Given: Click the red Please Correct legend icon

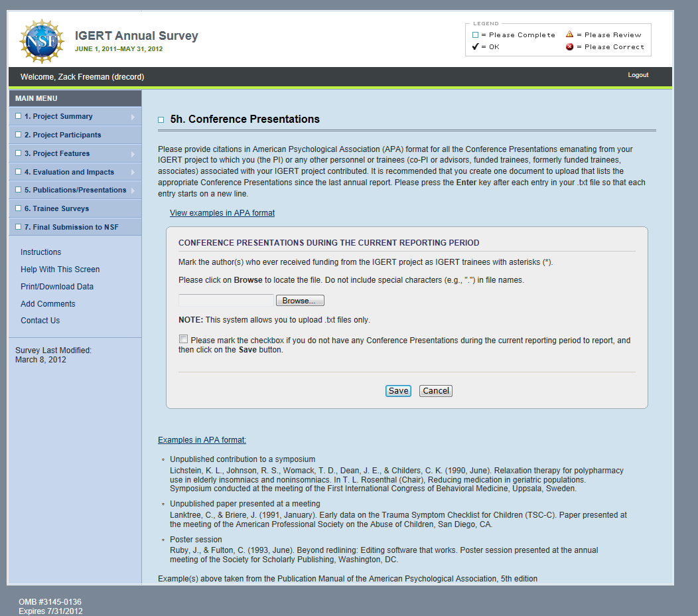Looking at the screenshot, I should (x=569, y=47).
